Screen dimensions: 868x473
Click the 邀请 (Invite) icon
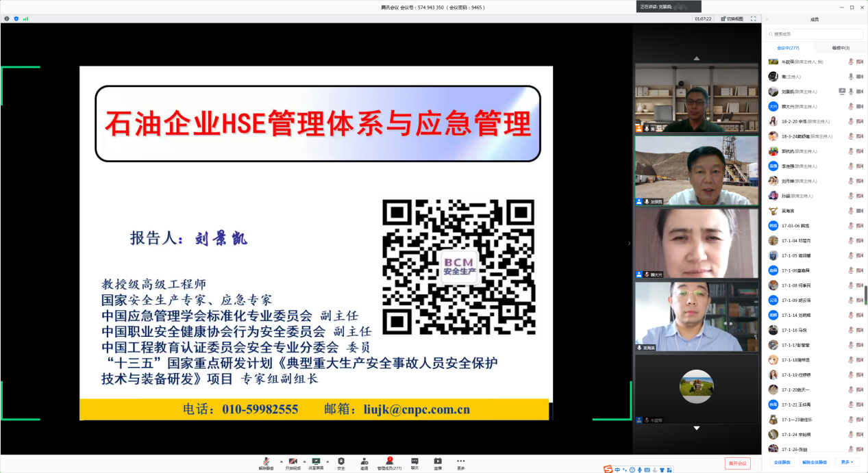coord(364,463)
